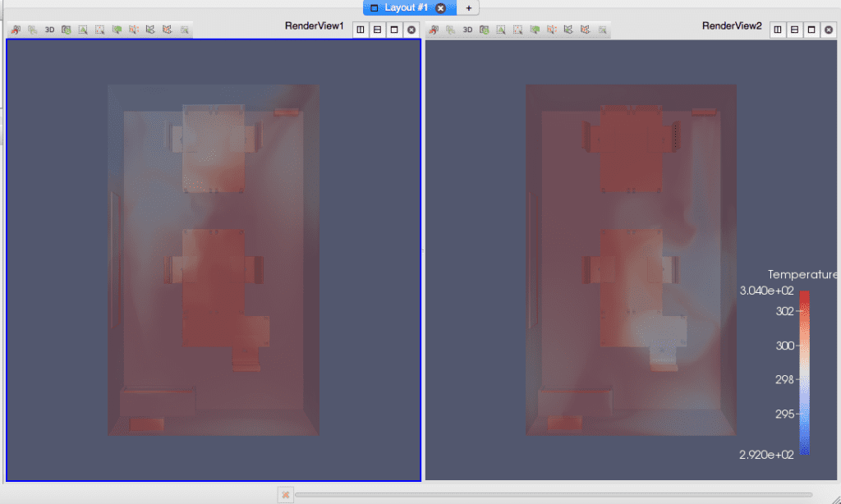Click camera redo in RenderView1 toolbar
Screen dimensions: 841x504
(x=32, y=30)
